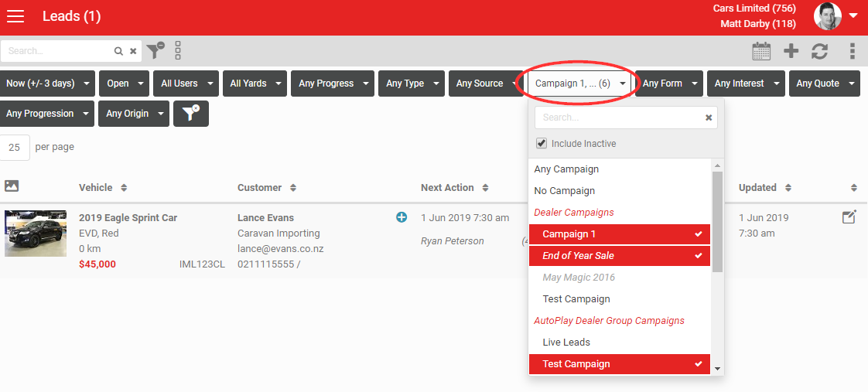Image resolution: width=868 pixels, height=392 pixels.
Task: Clear filters using funnel icon button
Action: point(191,114)
